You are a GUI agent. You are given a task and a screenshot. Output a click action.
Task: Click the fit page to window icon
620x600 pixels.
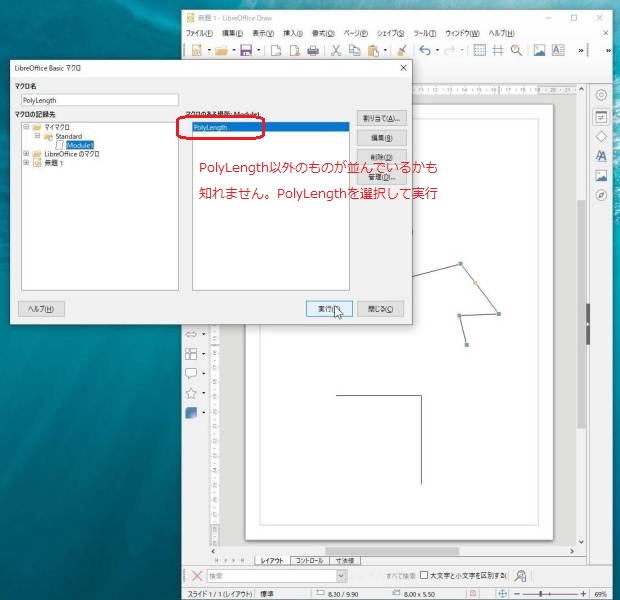click(x=502, y=594)
